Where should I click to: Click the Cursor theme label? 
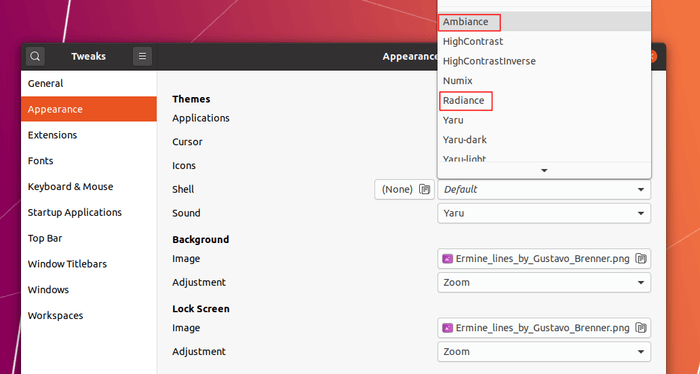tap(188, 142)
